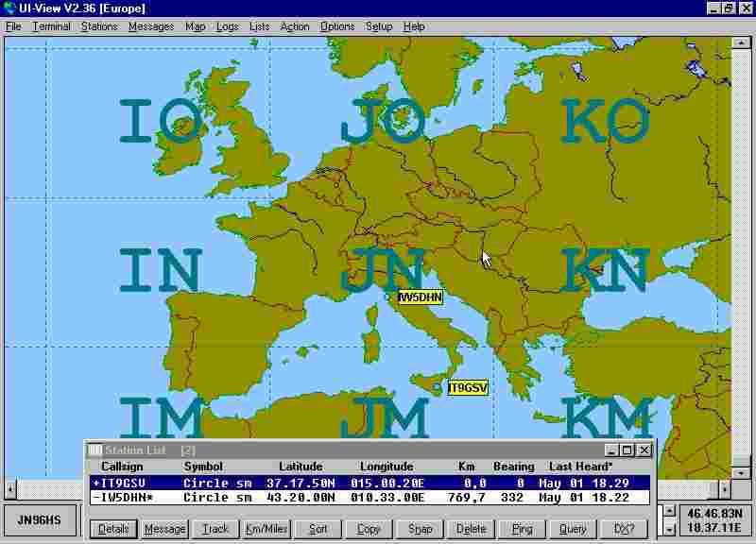Click the DX? button
756x544 pixels.
click(624, 529)
